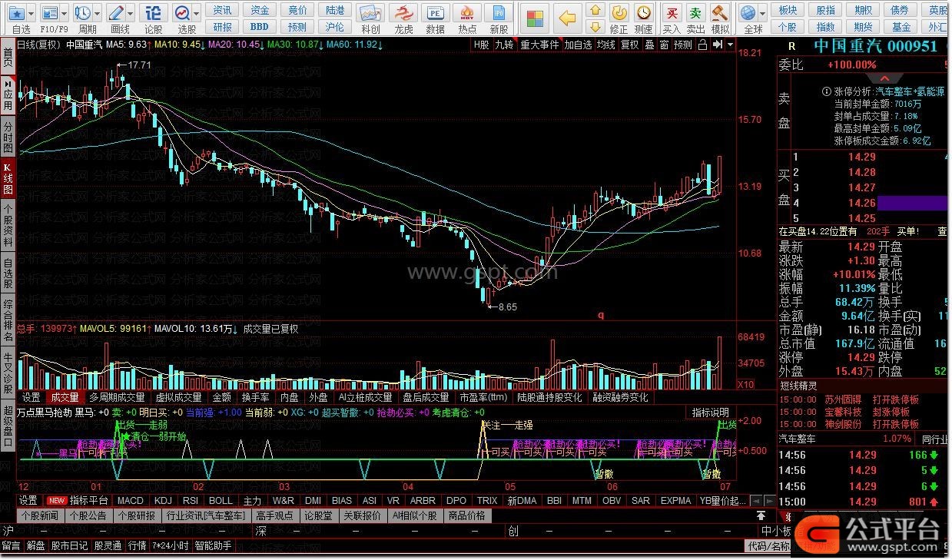The image size is (952, 560).
Task: Toggle the 均线 moving average lines
Action: pyautogui.click(x=606, y=45)
